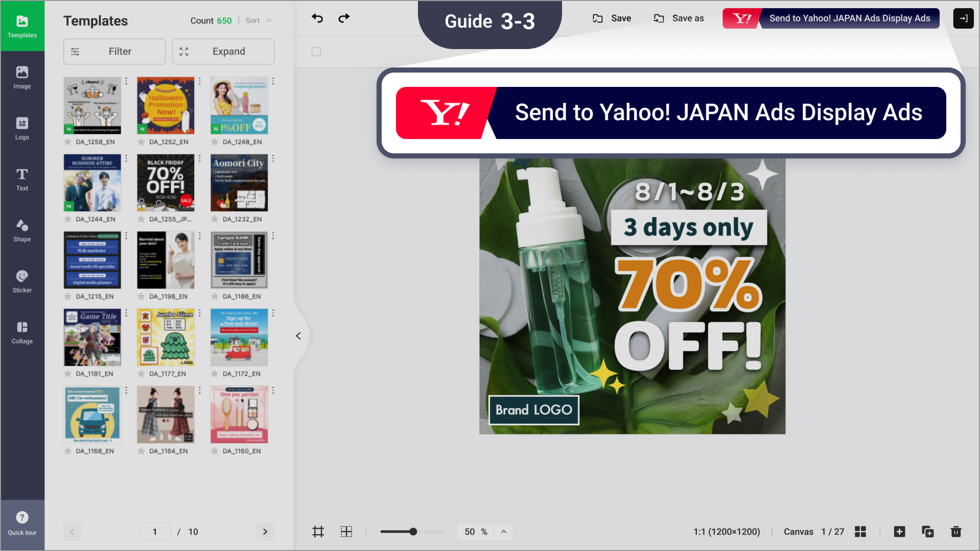Favorite the DA_1258_EN template star

pyautogui.click(x=68, y=142)
